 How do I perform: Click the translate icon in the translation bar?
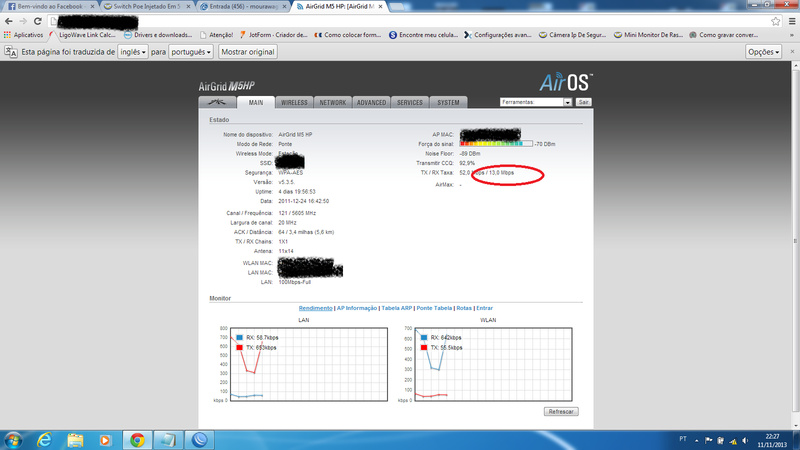pyautogui.click(x=11, y=52)
